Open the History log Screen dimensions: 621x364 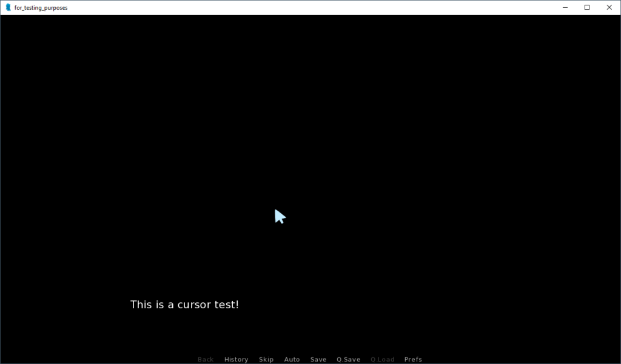236,359
